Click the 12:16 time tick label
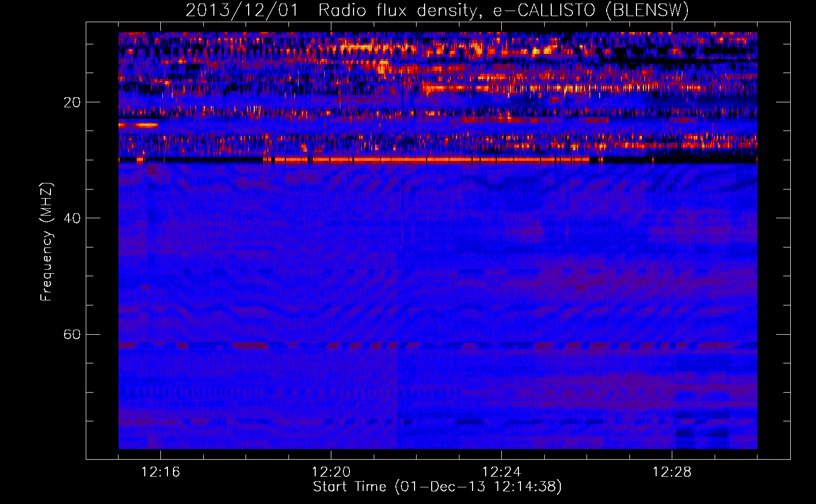This screenshot has height=504, width=816. tap(160, 472)
